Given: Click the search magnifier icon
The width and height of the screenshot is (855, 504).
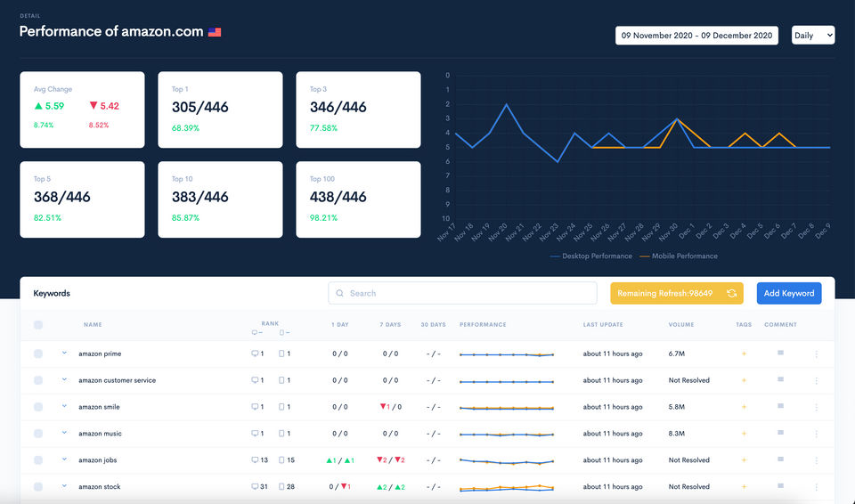Looking at the screenshot, I should 339,294.
